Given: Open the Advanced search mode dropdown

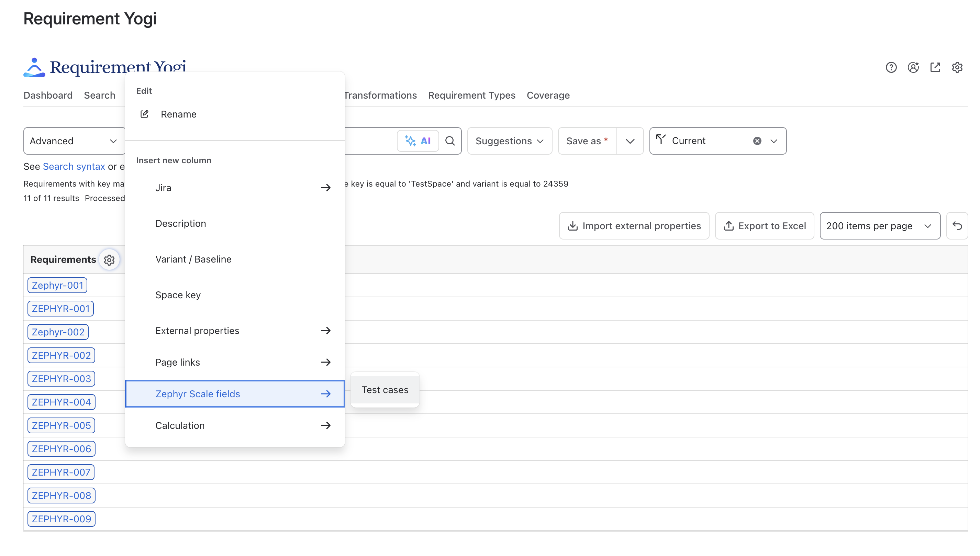Looking at the screenshot, I should 75,141.
